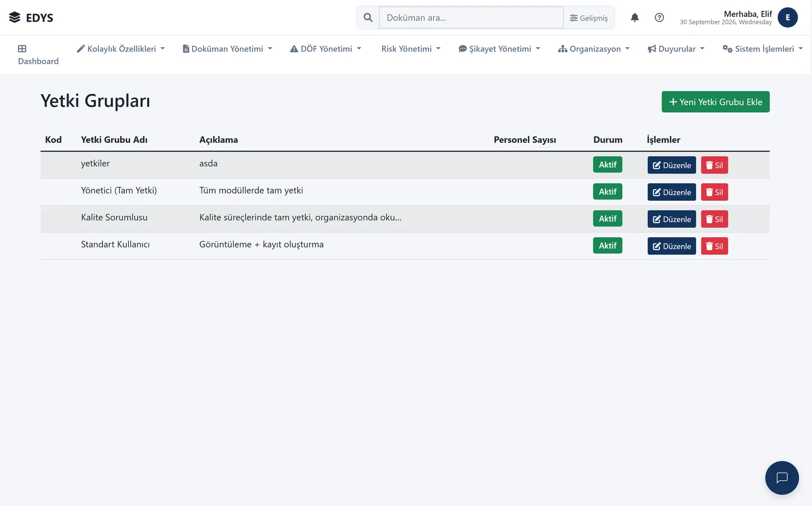Click Aktif badge in yetkiler row
812x506 pixels.
tap(607, 165)
